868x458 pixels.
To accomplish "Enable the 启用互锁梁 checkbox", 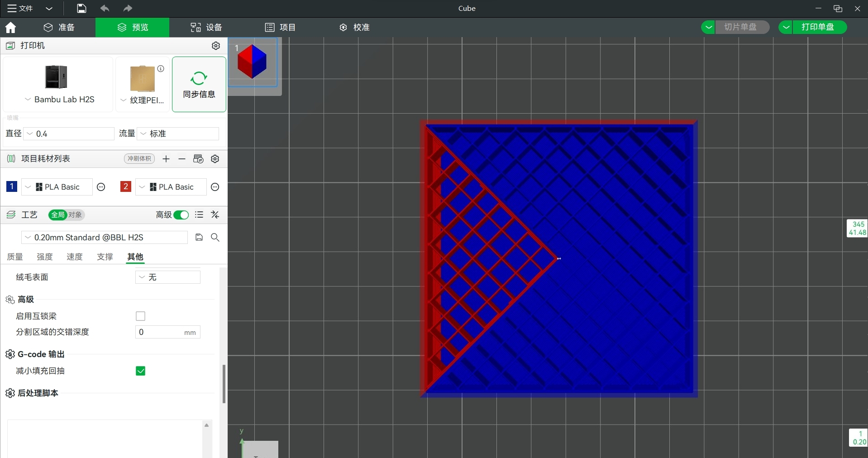I will click(x=141, y=316).
